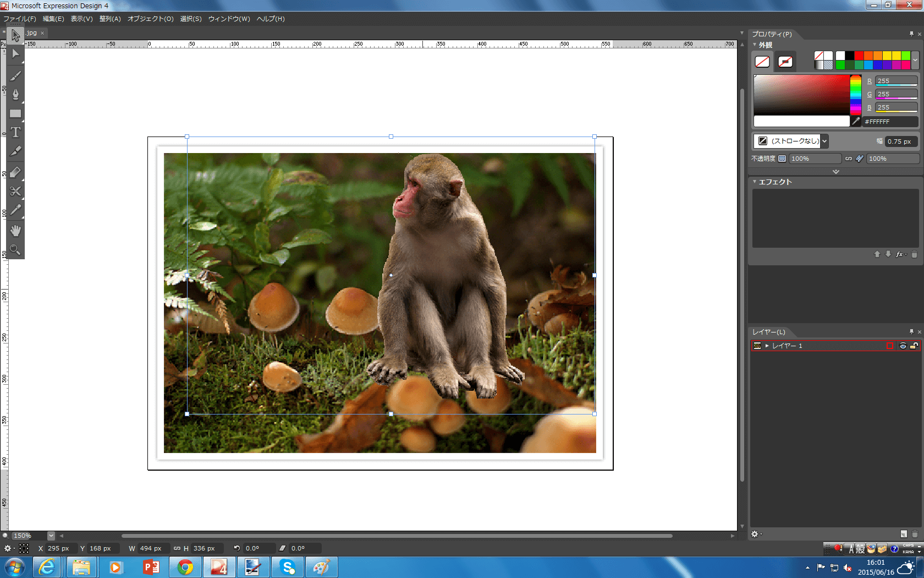Open the ファイル(F) menu
The image size is (924, 578).
tap(20, 19)
